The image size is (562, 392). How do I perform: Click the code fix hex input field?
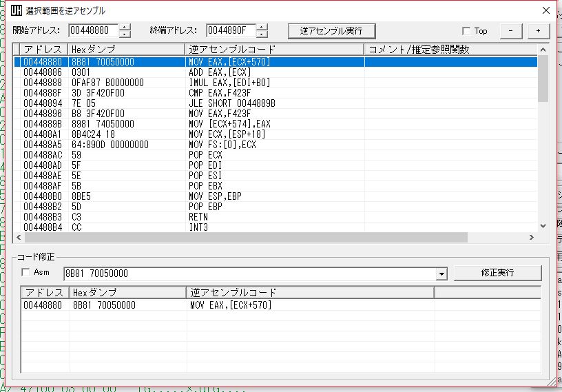pyautogui.click(x=250, y=274)
